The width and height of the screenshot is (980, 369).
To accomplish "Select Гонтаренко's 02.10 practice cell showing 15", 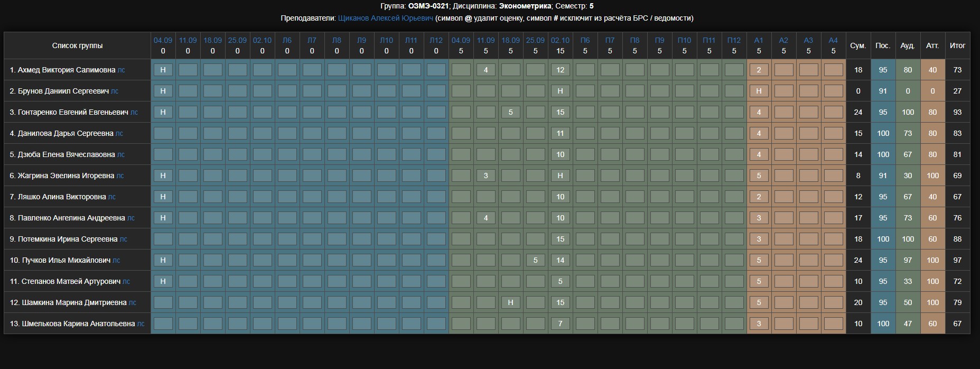I will [x=560, y=112].
